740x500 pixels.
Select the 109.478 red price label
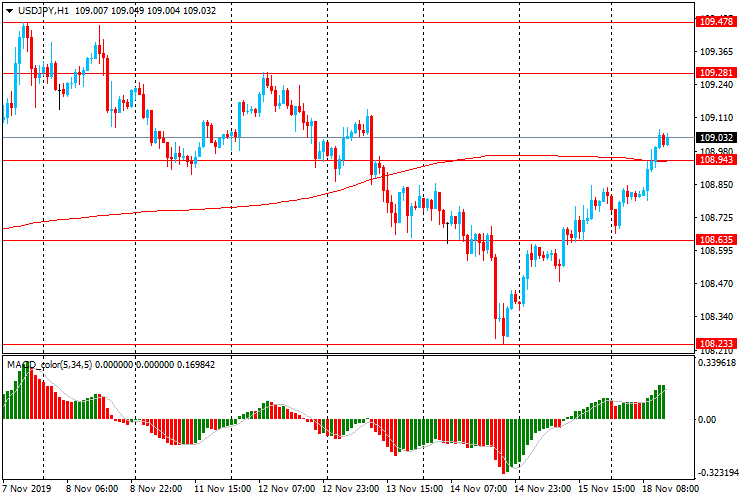(x=716, y=21)
